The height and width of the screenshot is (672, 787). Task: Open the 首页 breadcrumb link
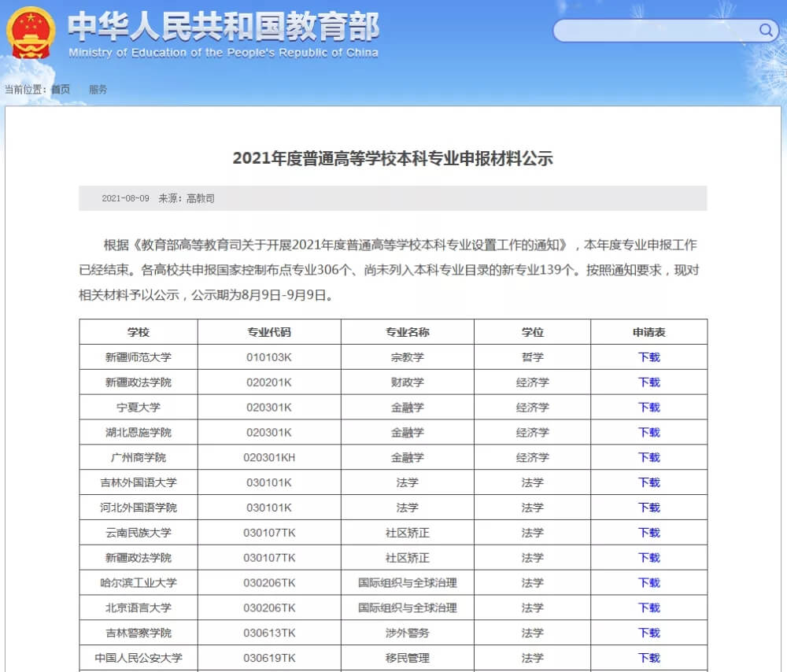pyautogui.click(x=60, y=89)
